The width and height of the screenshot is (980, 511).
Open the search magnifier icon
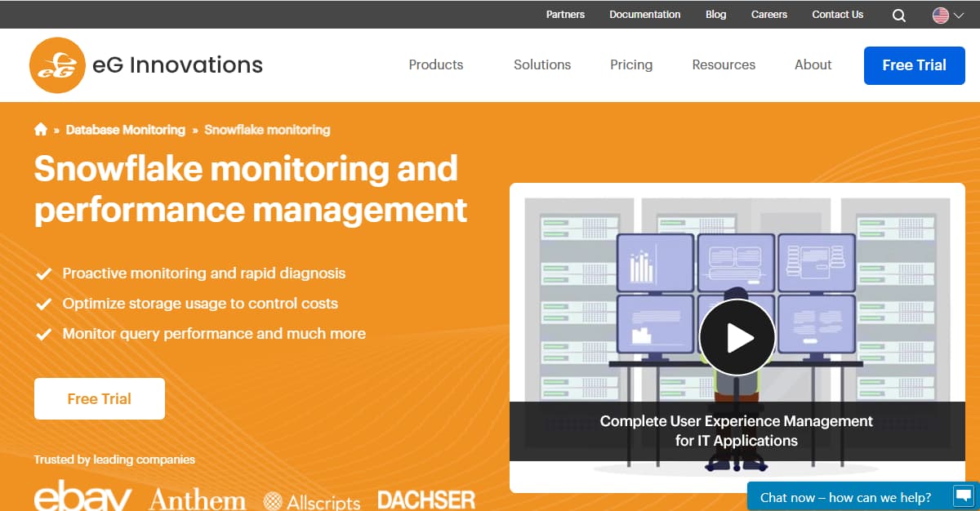pos(898,15)
